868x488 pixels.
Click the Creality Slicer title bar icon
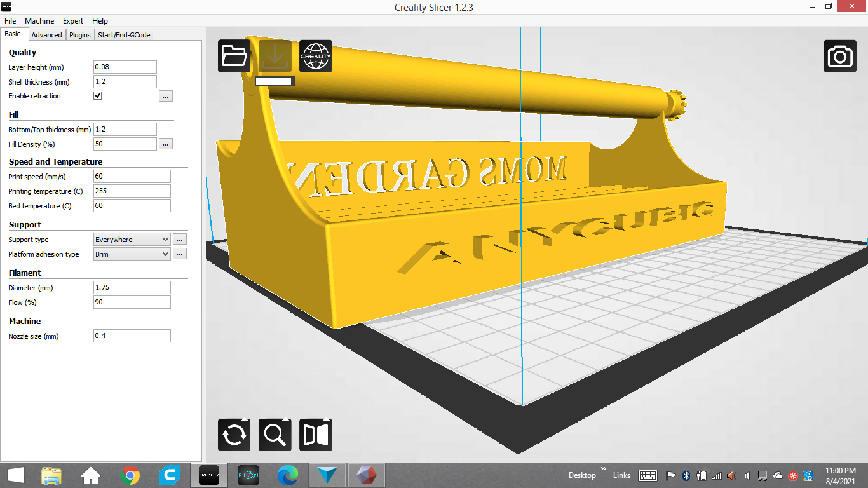7,6
